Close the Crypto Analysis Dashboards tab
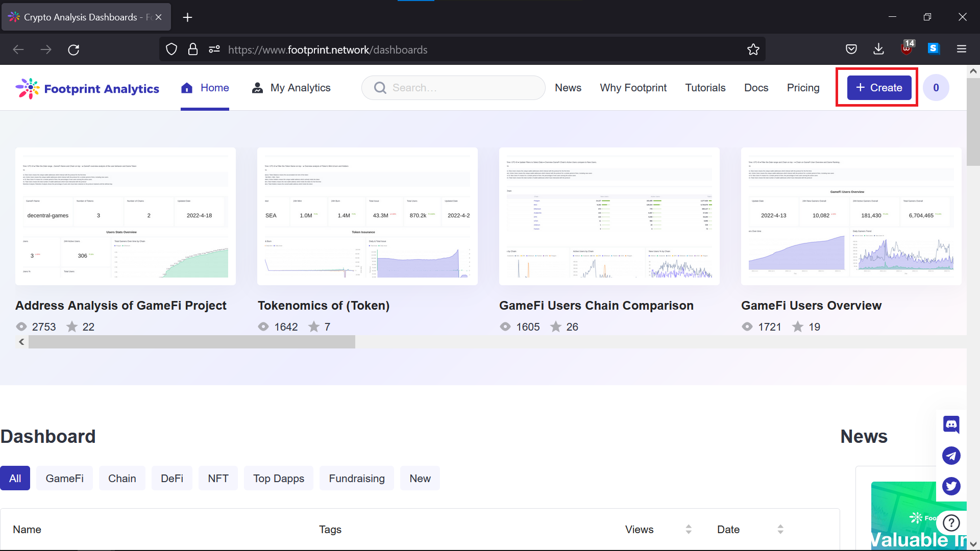Image resolution: width=980 pixels, height=551 pixels. [159, 17]
